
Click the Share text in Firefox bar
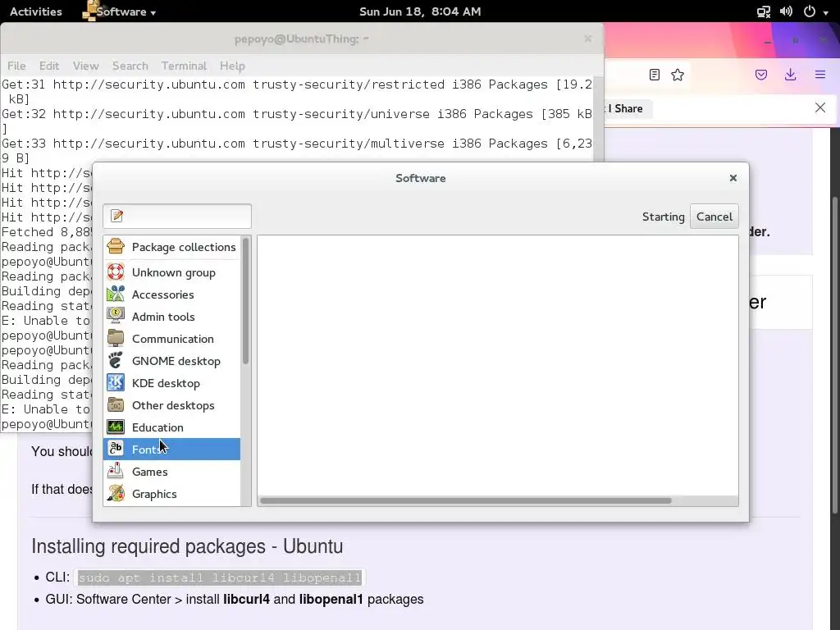[x=628, y=108]
